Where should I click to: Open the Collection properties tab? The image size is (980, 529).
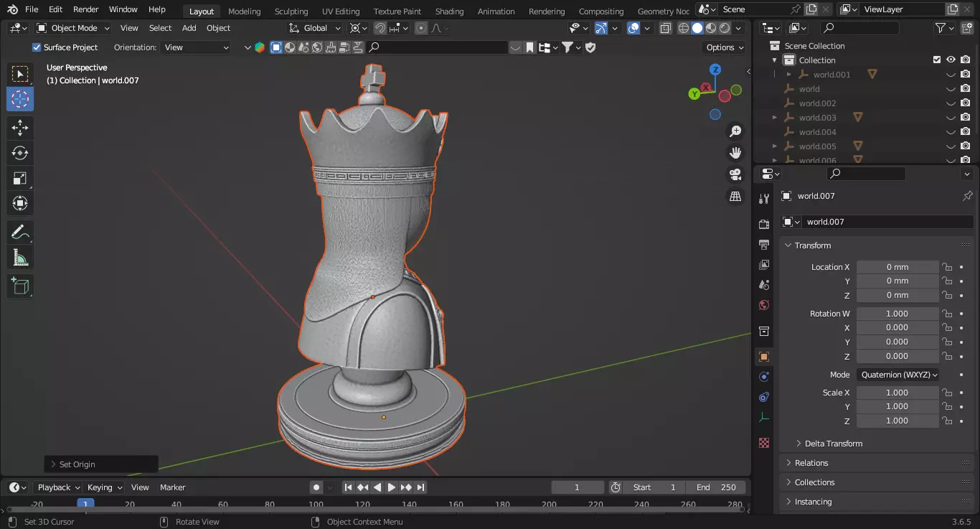[x=764, y=331]
